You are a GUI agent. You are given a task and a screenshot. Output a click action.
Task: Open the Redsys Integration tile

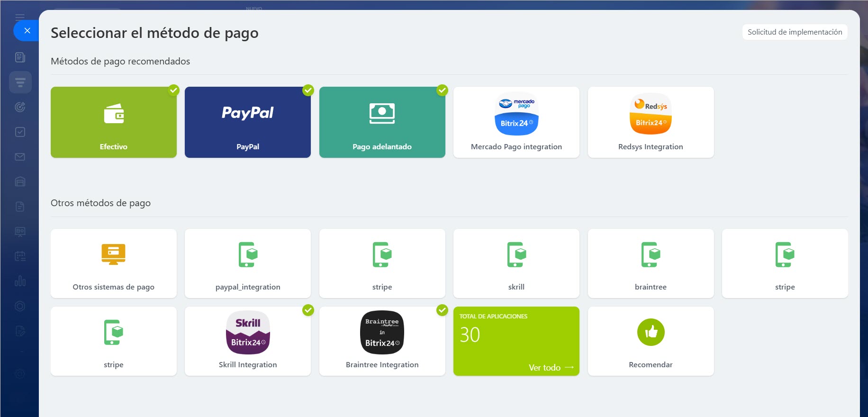pyautogui.click(x=651, y=122)
